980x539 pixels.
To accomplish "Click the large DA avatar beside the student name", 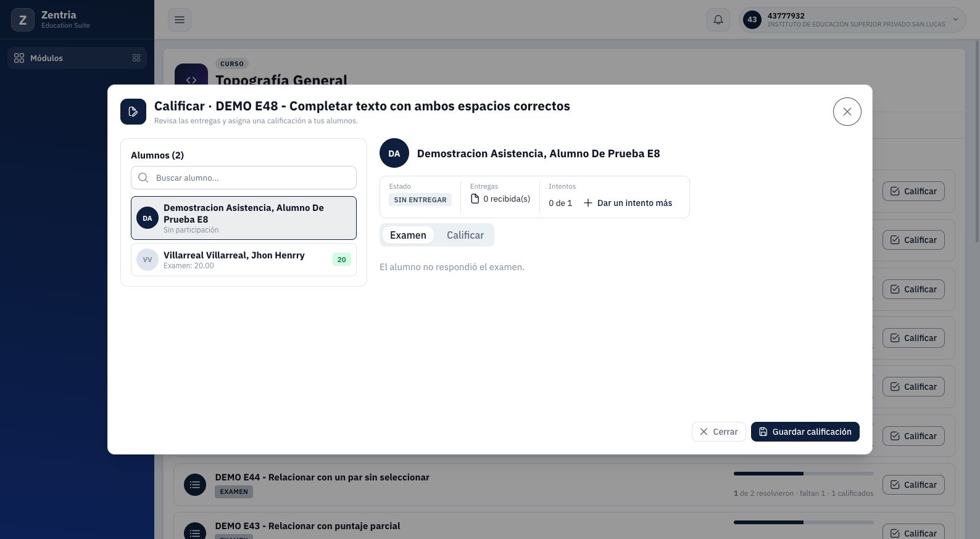I will [x=394, y=153].
